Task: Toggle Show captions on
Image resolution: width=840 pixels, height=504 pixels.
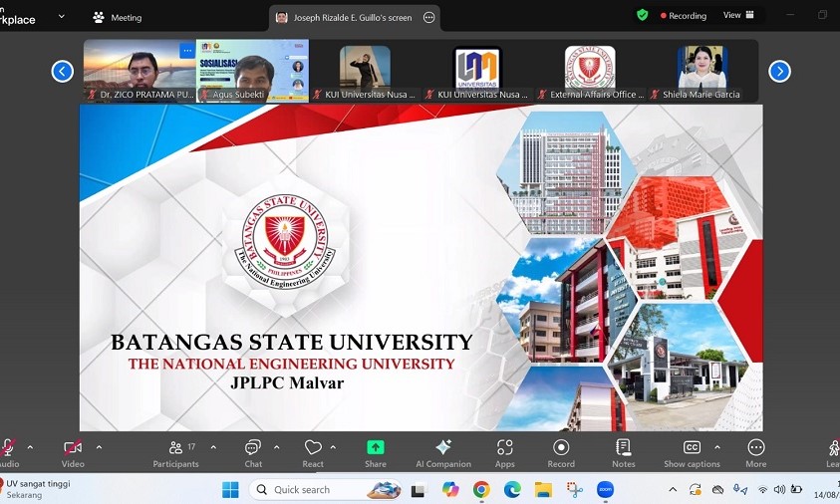Action: [x=692, y=453]
